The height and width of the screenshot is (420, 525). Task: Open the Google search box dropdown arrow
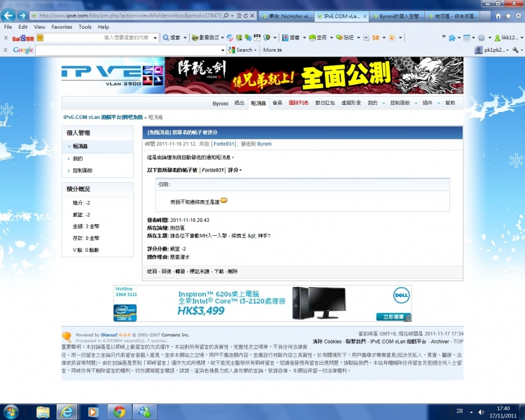pos(223,50)
